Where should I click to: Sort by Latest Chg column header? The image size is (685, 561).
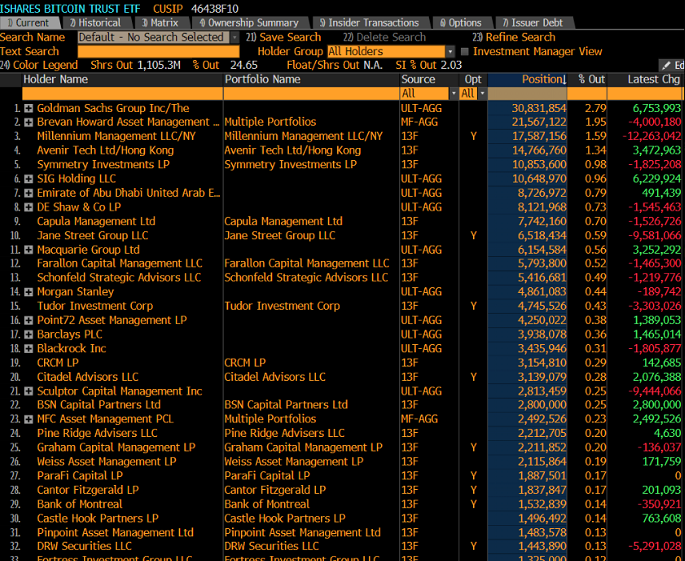654,80
